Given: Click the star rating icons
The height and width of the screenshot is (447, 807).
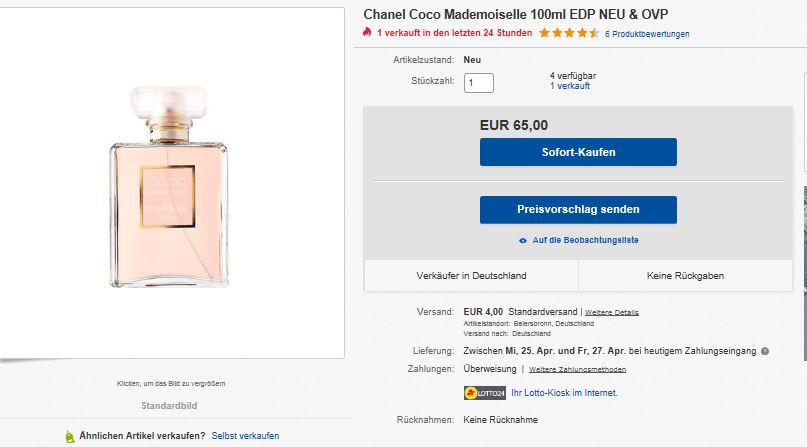Looking at the screenshot, I should 569,33.
